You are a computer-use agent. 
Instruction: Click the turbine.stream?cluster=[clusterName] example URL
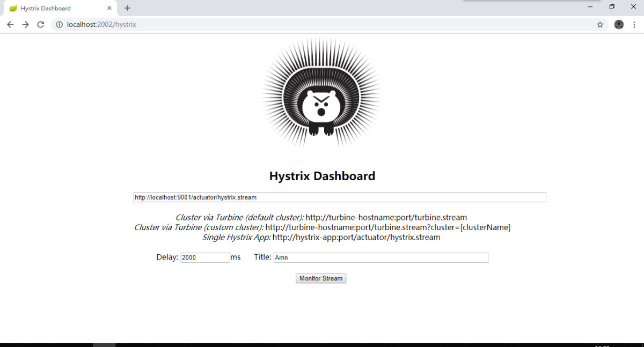point(388,227)
